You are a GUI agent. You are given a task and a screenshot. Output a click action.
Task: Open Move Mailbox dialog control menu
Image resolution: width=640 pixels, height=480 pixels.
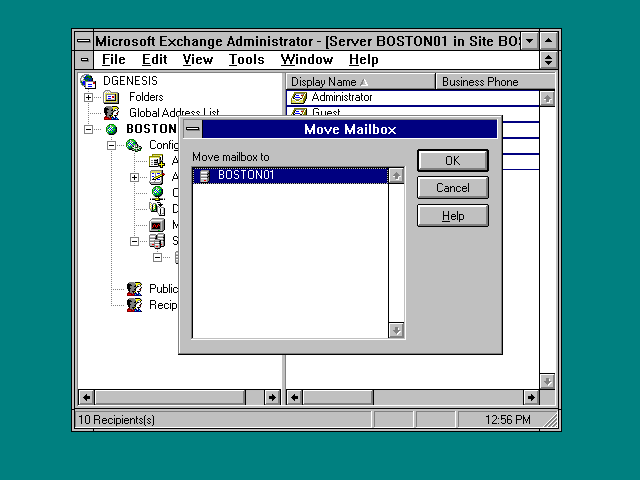click(x=192, y=129)
